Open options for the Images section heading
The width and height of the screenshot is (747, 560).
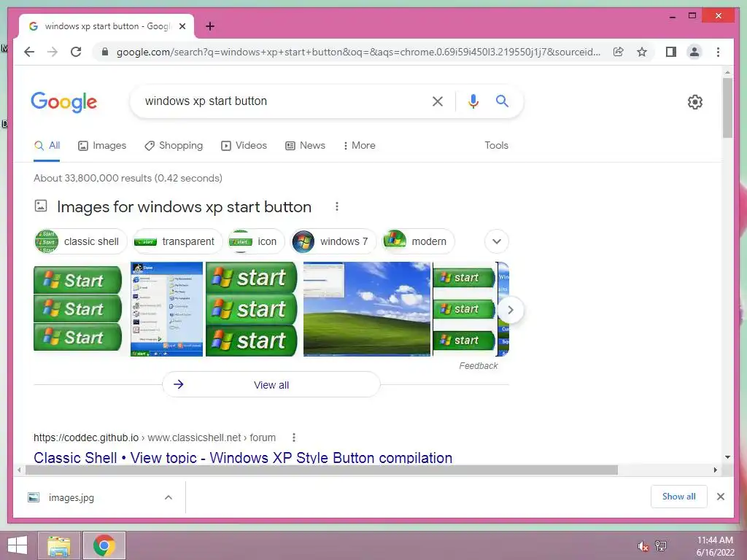pyautogui.click(x=337, y=206)
